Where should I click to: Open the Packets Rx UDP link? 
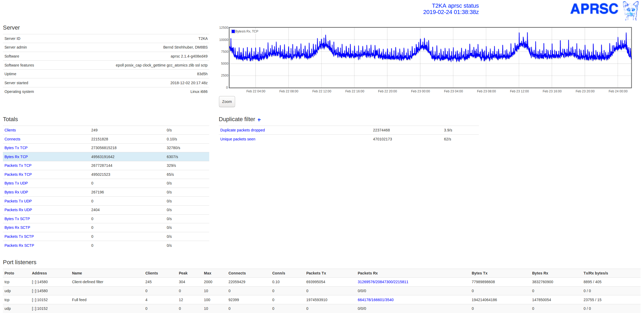(18, 210)
